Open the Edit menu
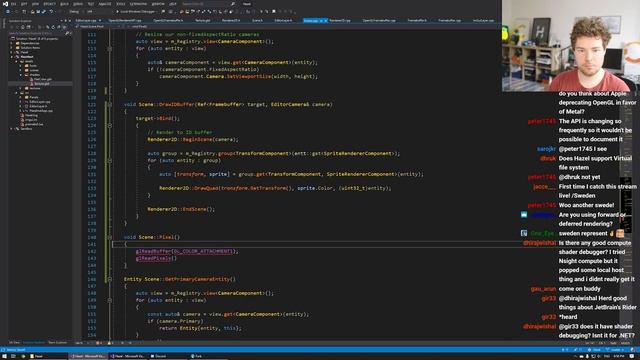Image resolution: width=640 pixels, height=360 pixels. pos(24,4)
